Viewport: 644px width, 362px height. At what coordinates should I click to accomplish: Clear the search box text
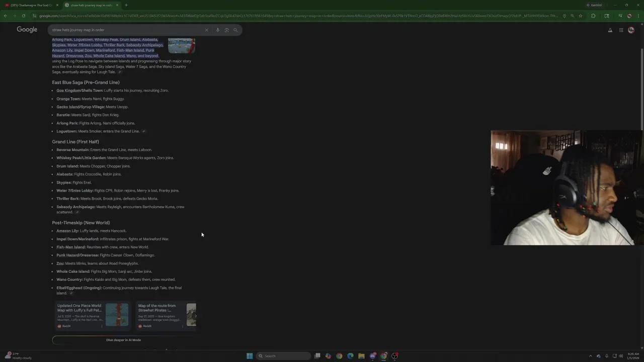[206, 30]
